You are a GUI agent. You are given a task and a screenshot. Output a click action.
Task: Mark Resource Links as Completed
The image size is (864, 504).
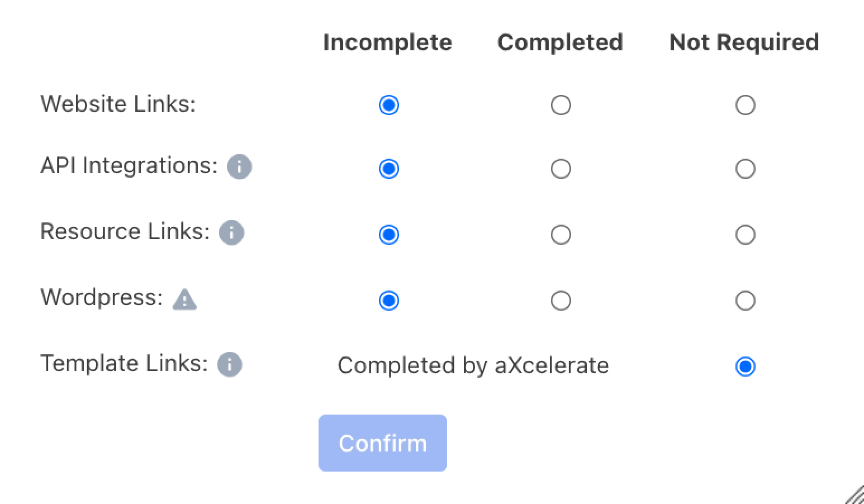point(561,235)
